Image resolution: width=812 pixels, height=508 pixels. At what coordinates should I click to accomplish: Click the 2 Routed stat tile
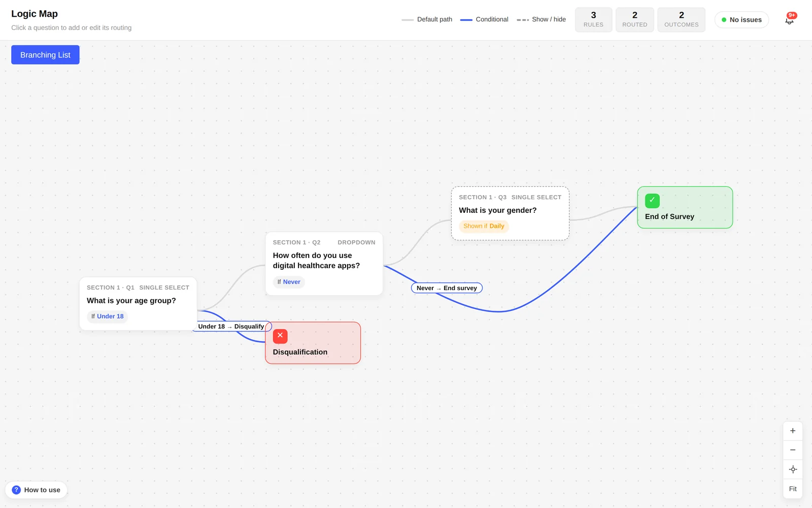[x=634, y=20]
